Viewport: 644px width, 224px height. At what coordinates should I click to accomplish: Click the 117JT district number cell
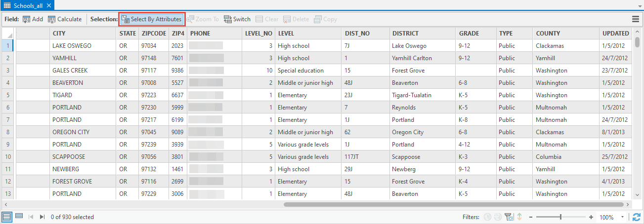(x=365, y=157)
